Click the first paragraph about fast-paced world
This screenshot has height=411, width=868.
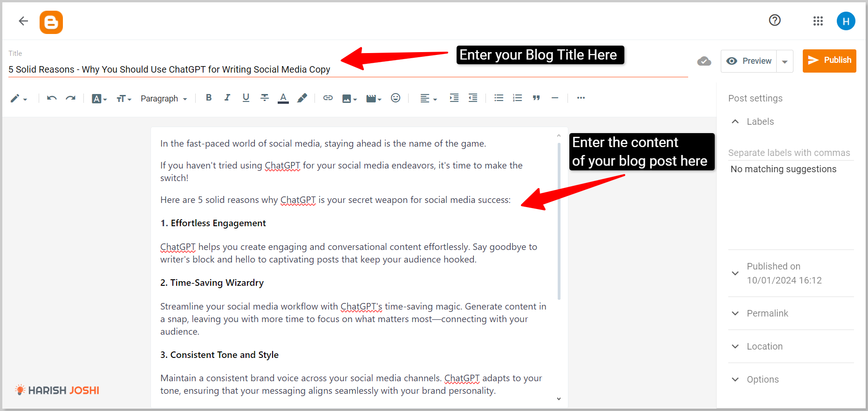pyautogui.click(x=323, y=144)
